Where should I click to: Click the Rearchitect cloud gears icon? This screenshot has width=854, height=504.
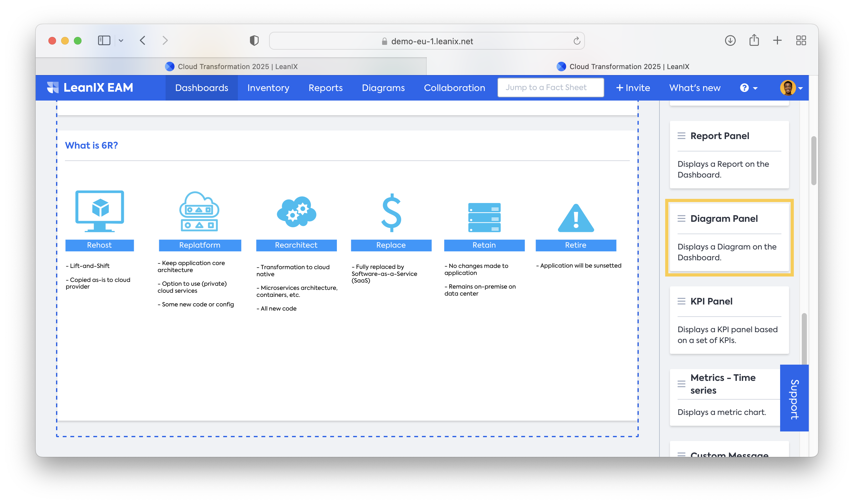[x=296, y=212]
